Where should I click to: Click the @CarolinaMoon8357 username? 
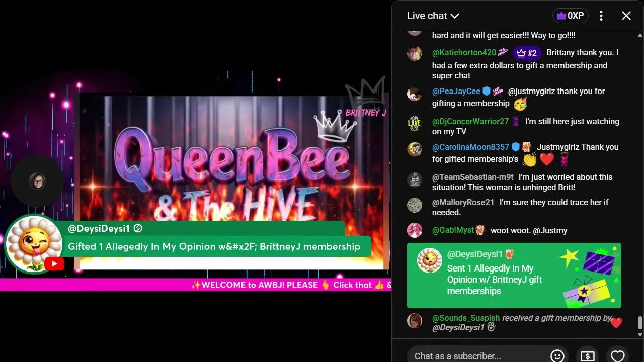[x=470, y=147]
